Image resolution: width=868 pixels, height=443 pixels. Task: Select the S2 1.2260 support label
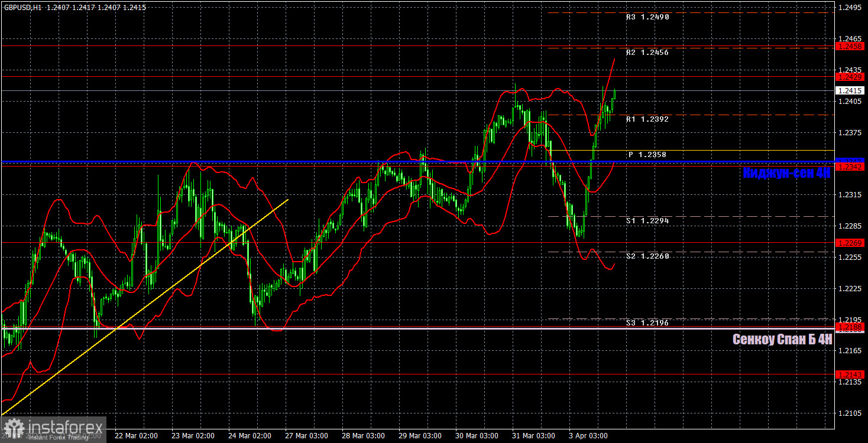click(647, 256)
